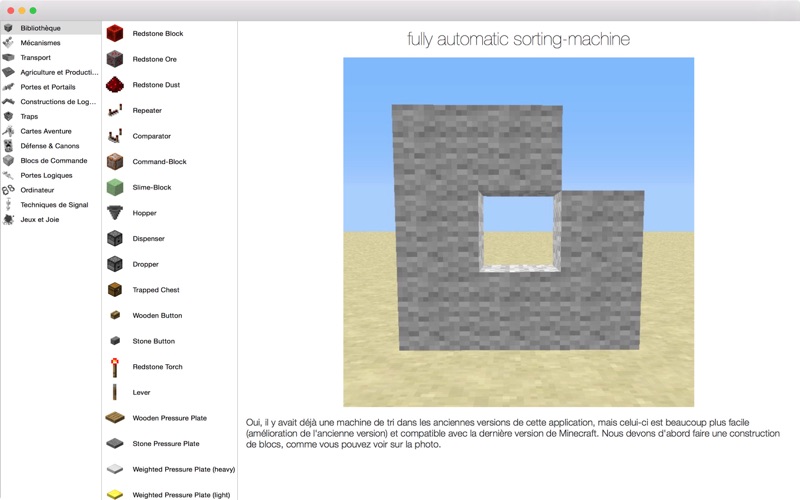This screenshot has width=800, height=500.
Task: Click the Mécanismes sidebar icon
Action: [8, 43]
